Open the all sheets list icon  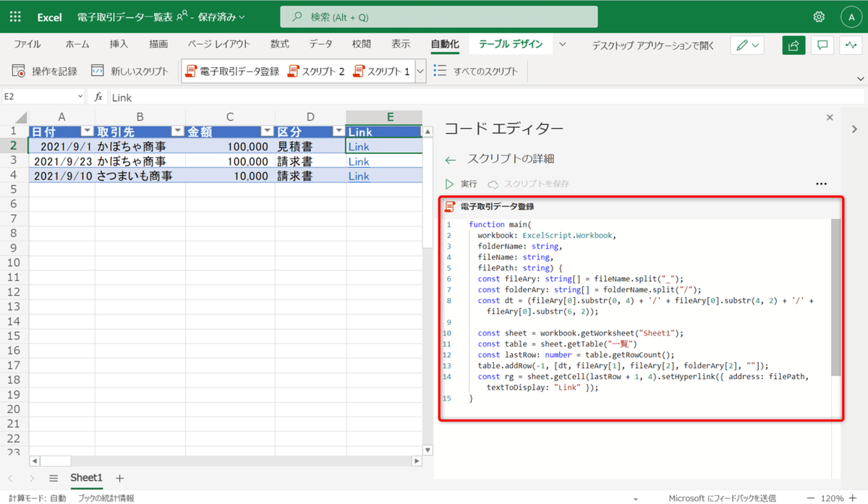(53, 478)
